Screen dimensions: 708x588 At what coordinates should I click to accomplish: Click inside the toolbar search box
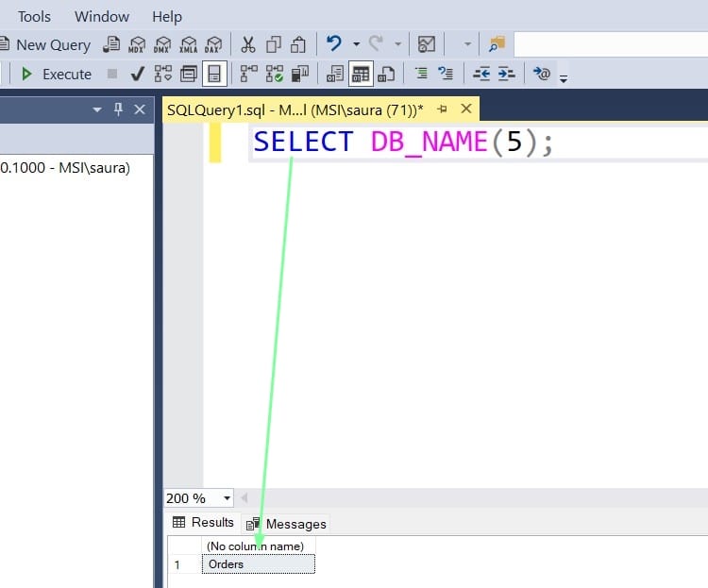coord(611,44)
